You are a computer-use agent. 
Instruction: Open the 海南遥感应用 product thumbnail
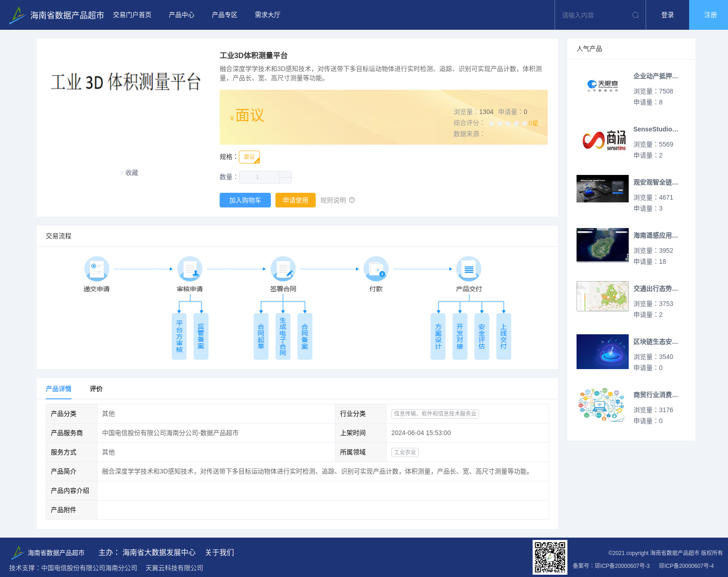coord(603,245)
